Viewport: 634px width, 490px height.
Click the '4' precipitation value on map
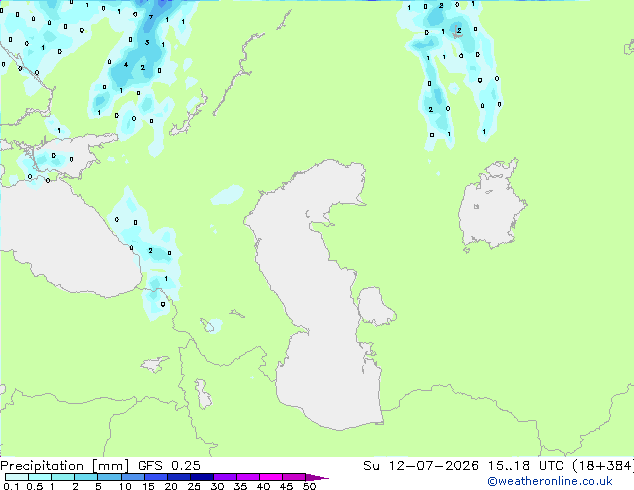pyautogui.click(x=126, y=64)
